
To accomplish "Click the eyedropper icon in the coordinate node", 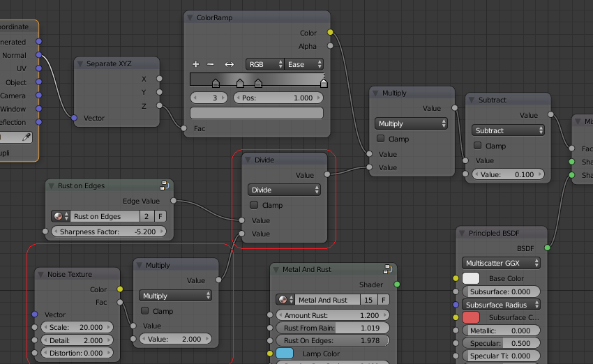I will (26, 137).
